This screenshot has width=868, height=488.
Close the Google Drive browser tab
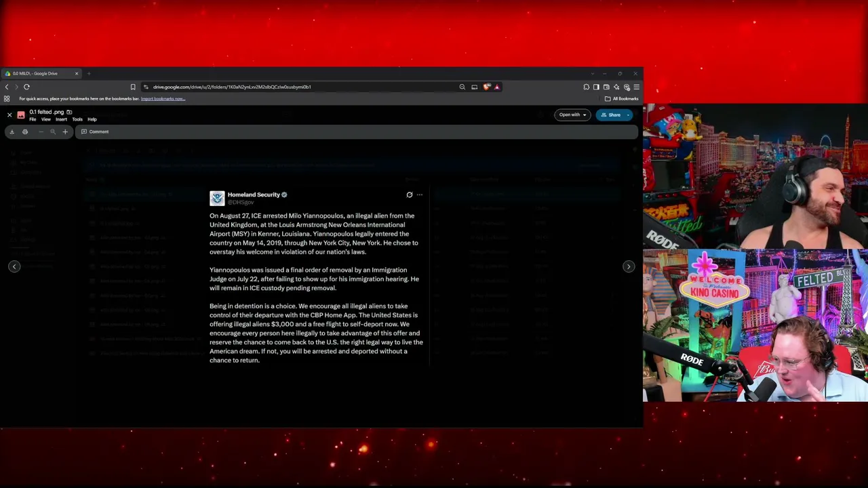[x=77, y=73]
